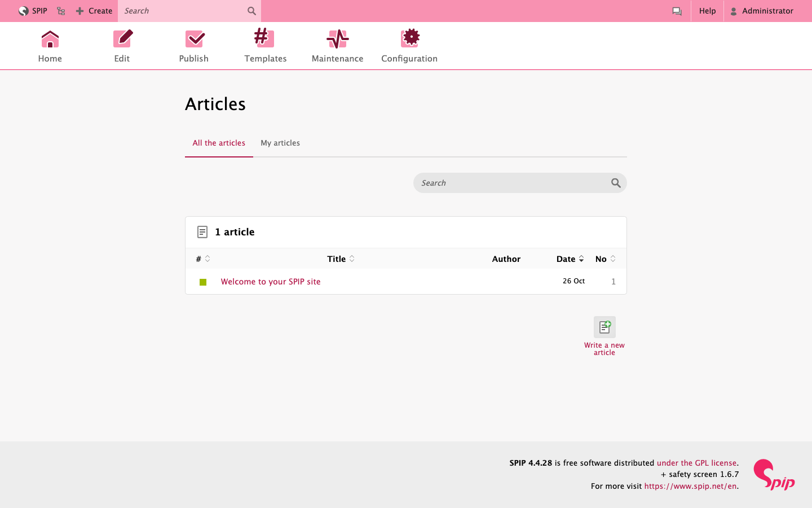Sort articles by Title column
812x508 pixels.
341,259
